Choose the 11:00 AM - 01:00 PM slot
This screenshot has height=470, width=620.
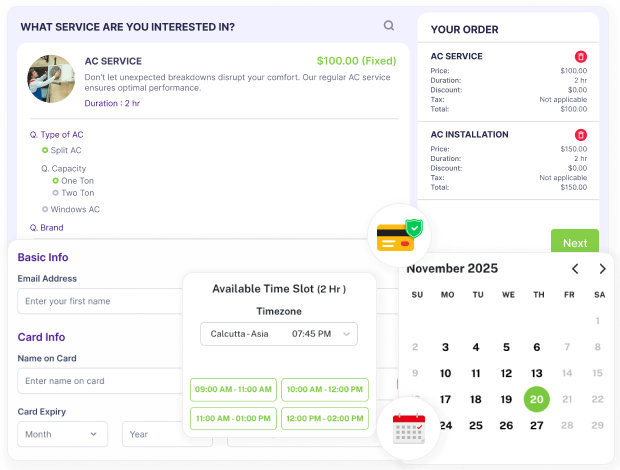click(x=233, y=418)
